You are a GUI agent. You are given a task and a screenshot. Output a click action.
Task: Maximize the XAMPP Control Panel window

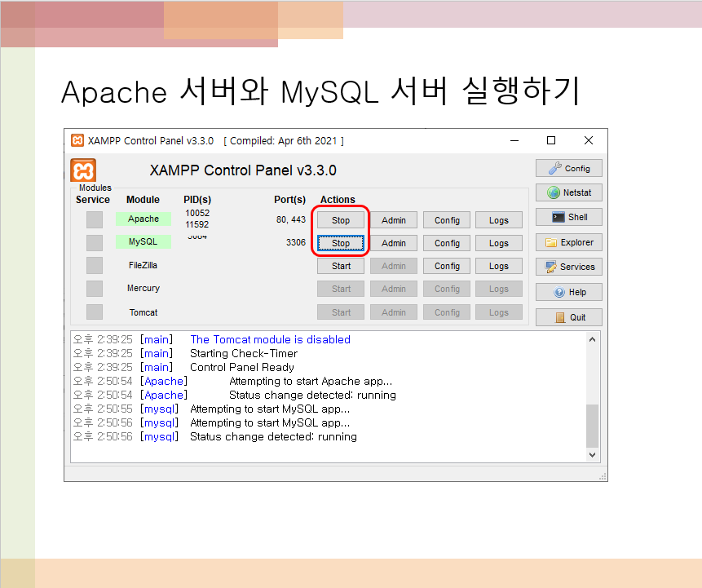(551, 140)
